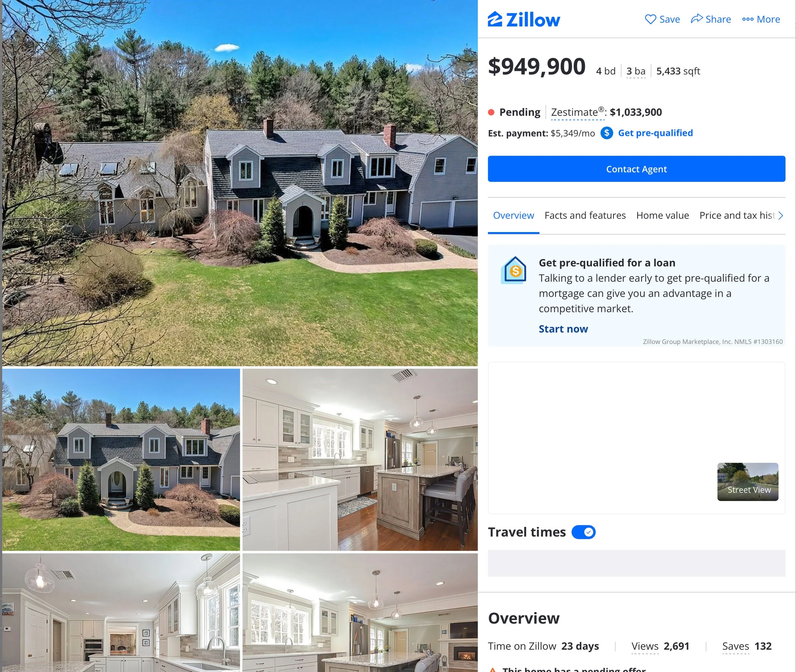Viewport: 796px width, 672px height.
Task: Open the More options menu
Action: click(761, 19)
